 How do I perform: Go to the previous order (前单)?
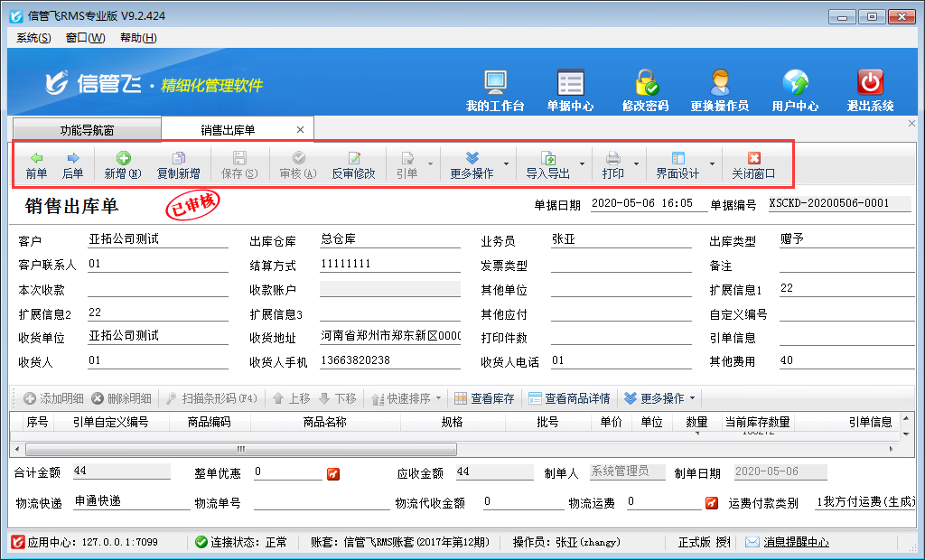click(36, 164)
